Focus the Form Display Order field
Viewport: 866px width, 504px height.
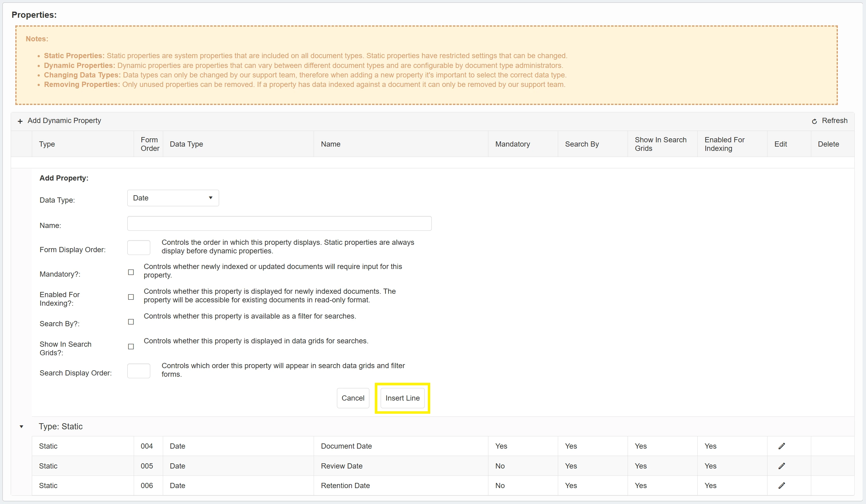(139, 247)
